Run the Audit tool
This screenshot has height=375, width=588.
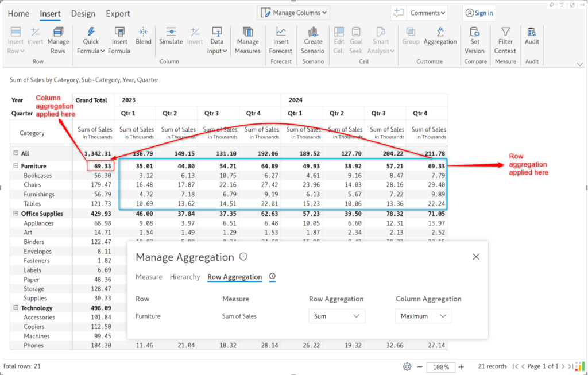tap(532, 39)
